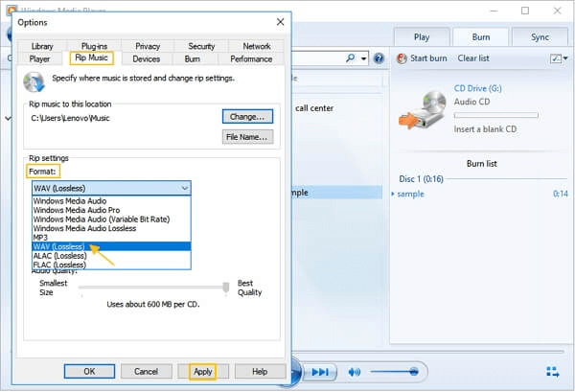Click the Disc 1 (0:16) heading
The image size is (575, 392).
point(421,179)
